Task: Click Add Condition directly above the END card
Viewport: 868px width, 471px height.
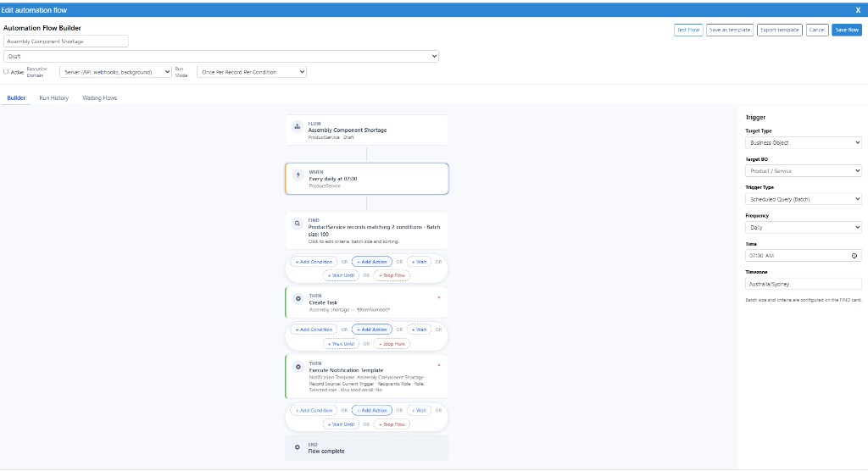Action: coord(314,411)
